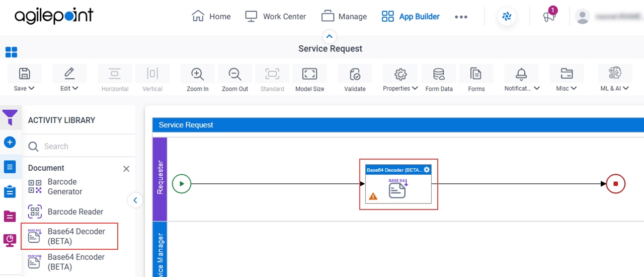Click the Horizontal align icon
644x277 pixels.
click(x=115, y=74)
